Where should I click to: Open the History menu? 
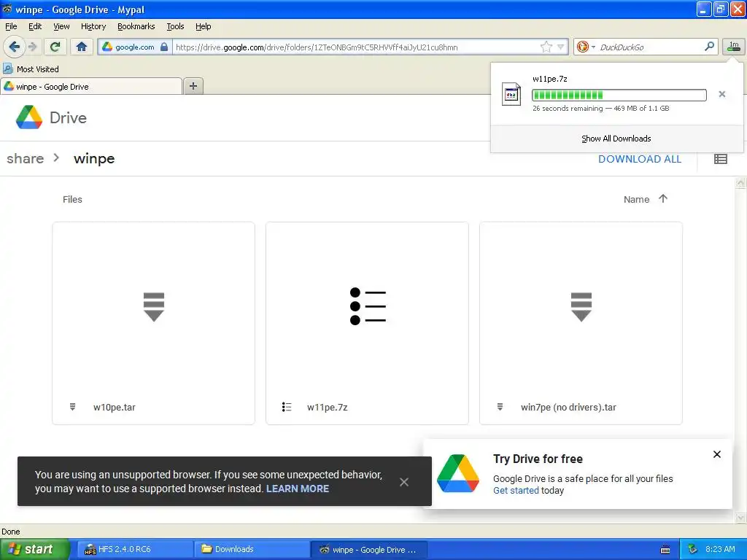click(93, 26)
